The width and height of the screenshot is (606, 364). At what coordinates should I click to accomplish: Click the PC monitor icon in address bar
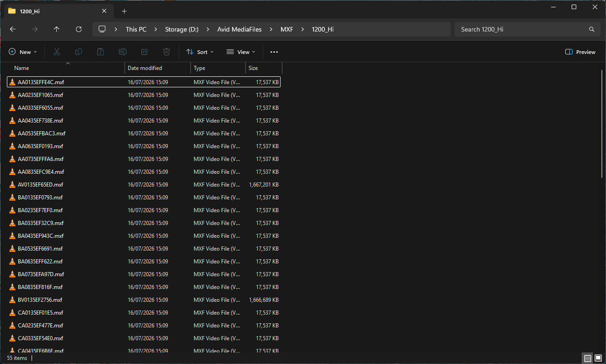pos(102,29)
